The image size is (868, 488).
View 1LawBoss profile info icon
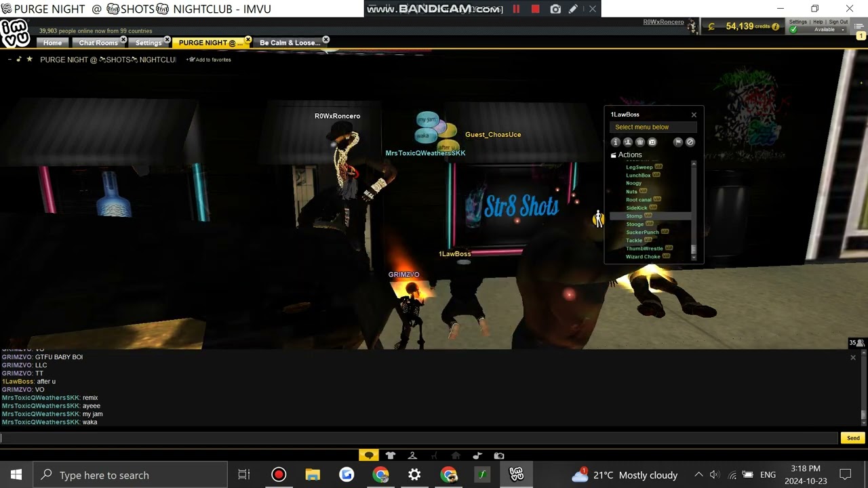pos(616,142)
